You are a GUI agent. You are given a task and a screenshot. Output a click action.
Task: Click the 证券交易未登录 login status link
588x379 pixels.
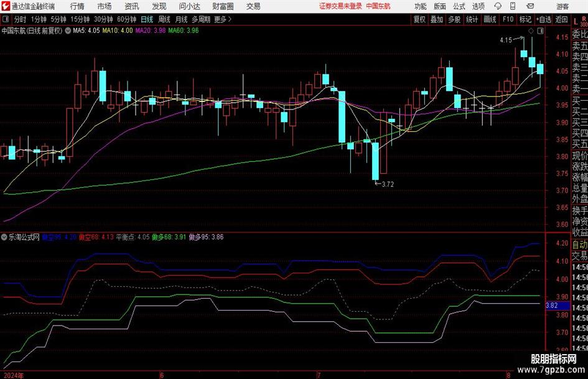pyautogui.click(x=341, y=6)
